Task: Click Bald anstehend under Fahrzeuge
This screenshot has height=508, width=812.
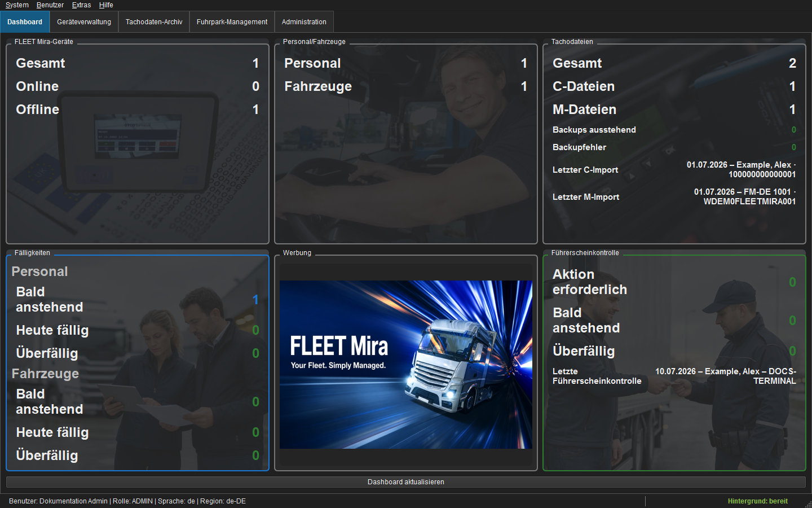Action: 138,402
